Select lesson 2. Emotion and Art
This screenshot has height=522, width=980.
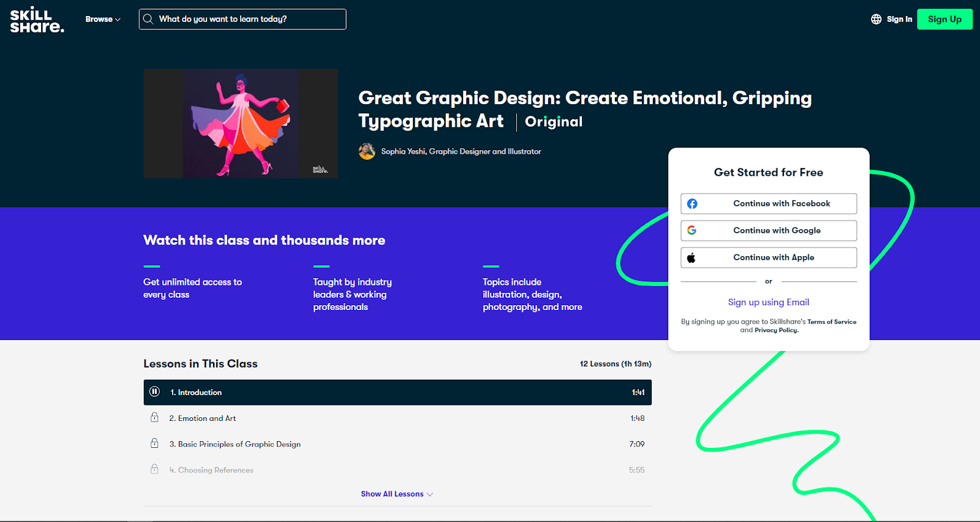(x=398, y=418)
